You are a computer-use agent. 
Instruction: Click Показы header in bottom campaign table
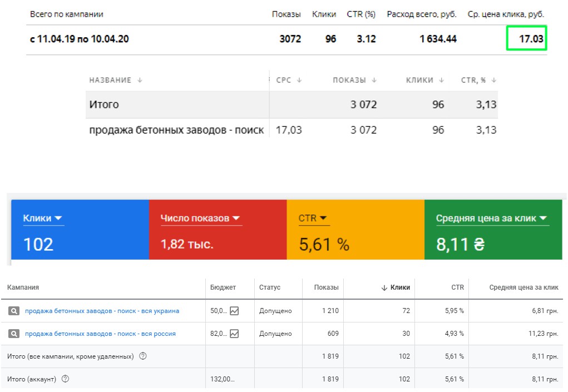pyautogui.click(x=327, y=287)
